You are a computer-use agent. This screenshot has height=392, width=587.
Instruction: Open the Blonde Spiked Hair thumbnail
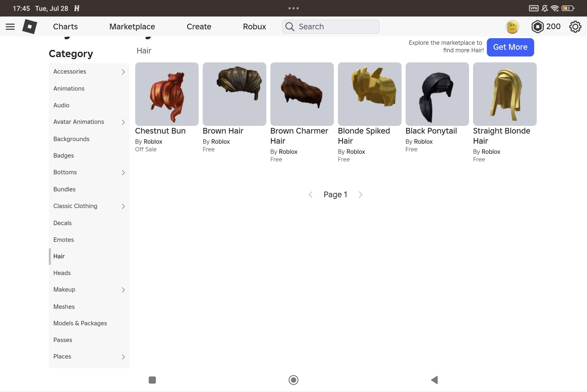point(370,94)
